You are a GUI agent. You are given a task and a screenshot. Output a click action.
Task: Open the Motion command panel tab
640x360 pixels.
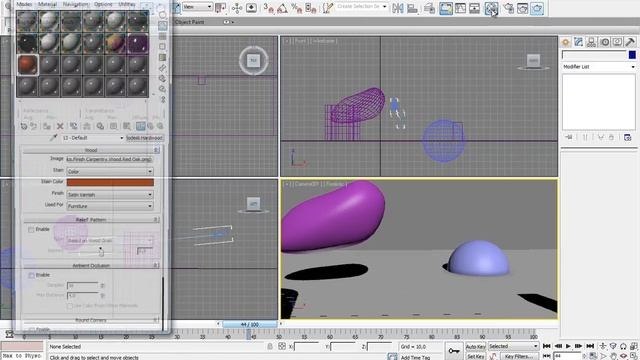604,42
